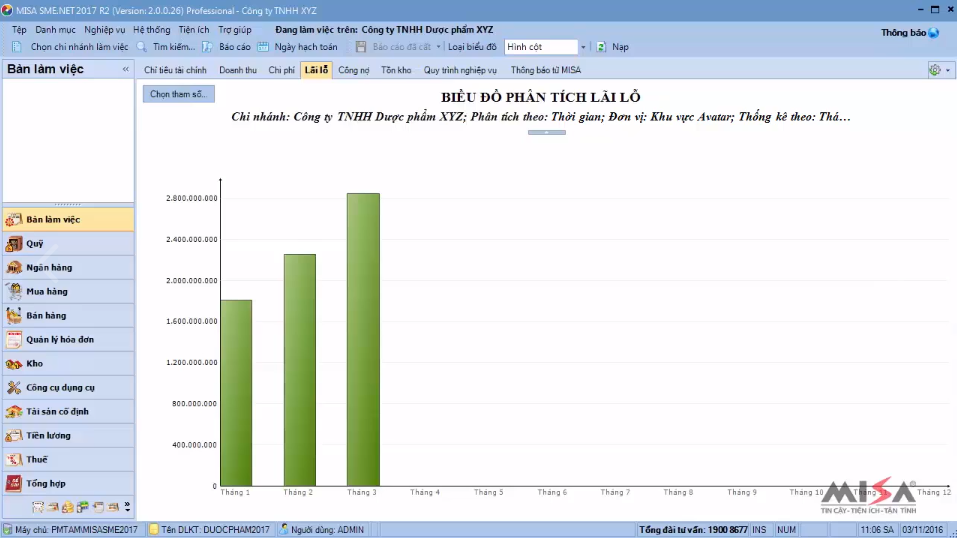Open the Nghiệp vụ menu
Screen dimensions: 957x538
pos(104,30)
